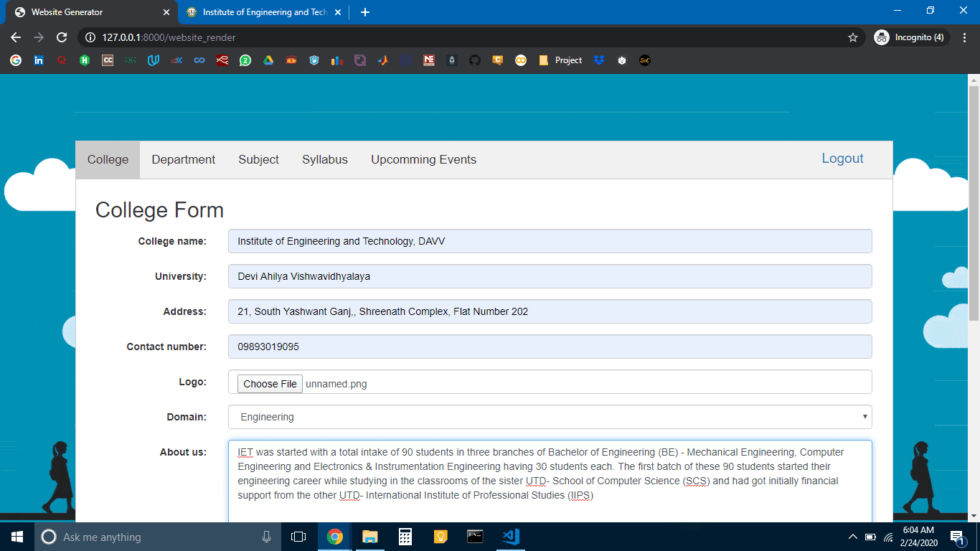
Task: Open a new browser tab
Action: (365, 12)
